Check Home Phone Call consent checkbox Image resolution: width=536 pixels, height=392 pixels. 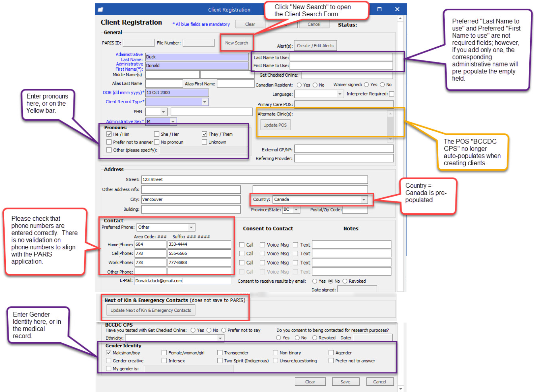pyautogui.click(x=242, y=245)
